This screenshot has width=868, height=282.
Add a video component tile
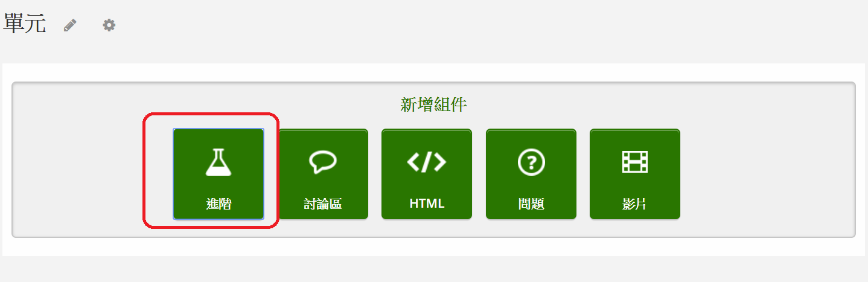click(x=635, y=174)
